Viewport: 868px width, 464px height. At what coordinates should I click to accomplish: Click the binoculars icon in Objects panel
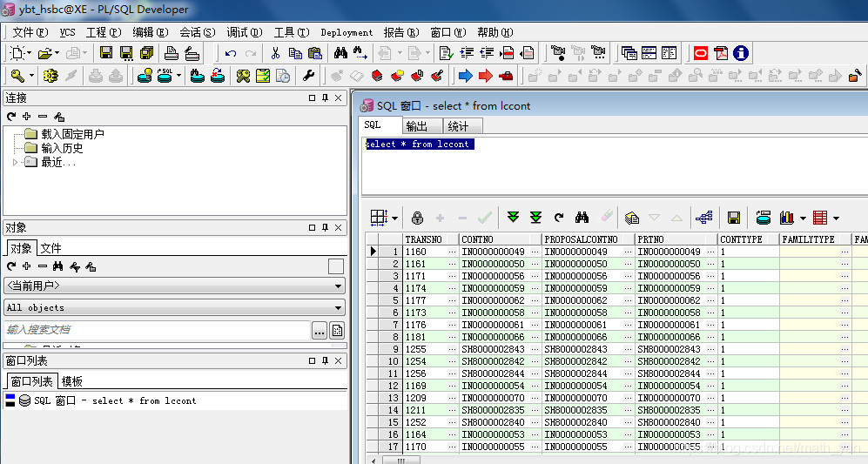[58, 266]
